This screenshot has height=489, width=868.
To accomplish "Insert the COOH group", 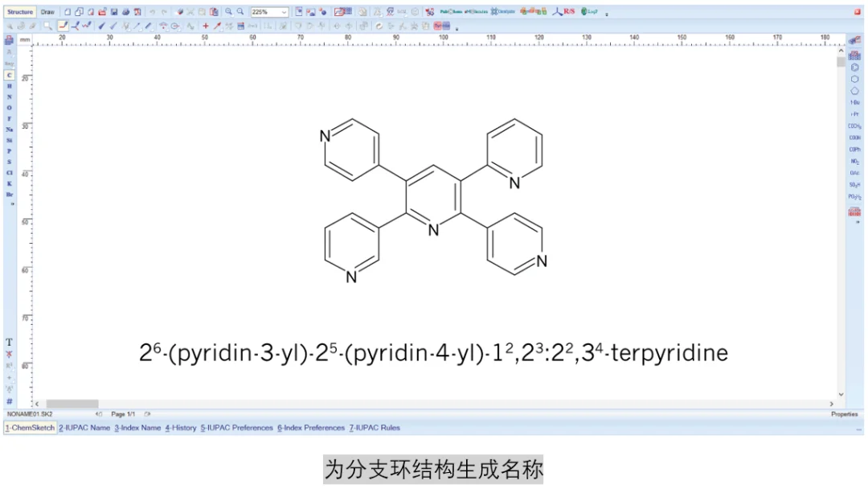I will coord(854,138).
